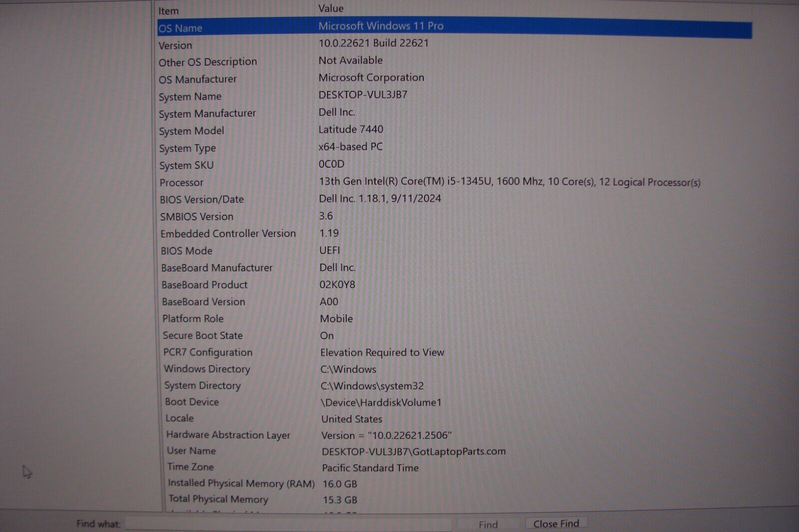Viewport: 799px width, 532px height.
Task: Click the 10.0.22621 Build 22621 value
Action: (x=374, y=43)
